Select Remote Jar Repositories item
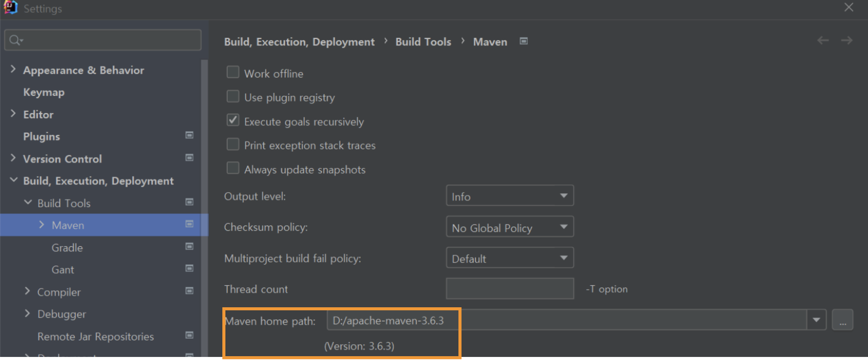The width and height of the screenshot is (868, 360). (x=96, y=337)
